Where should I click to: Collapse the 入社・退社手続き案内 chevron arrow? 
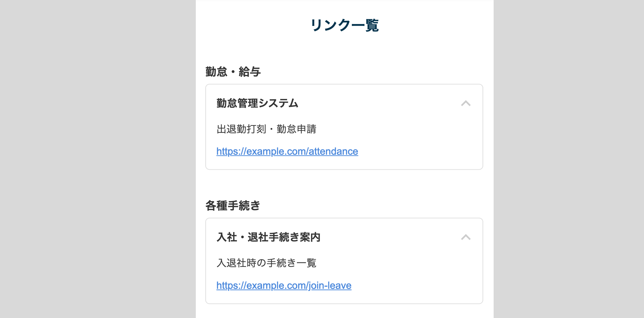pyautogui.click(x=466, y=237)
